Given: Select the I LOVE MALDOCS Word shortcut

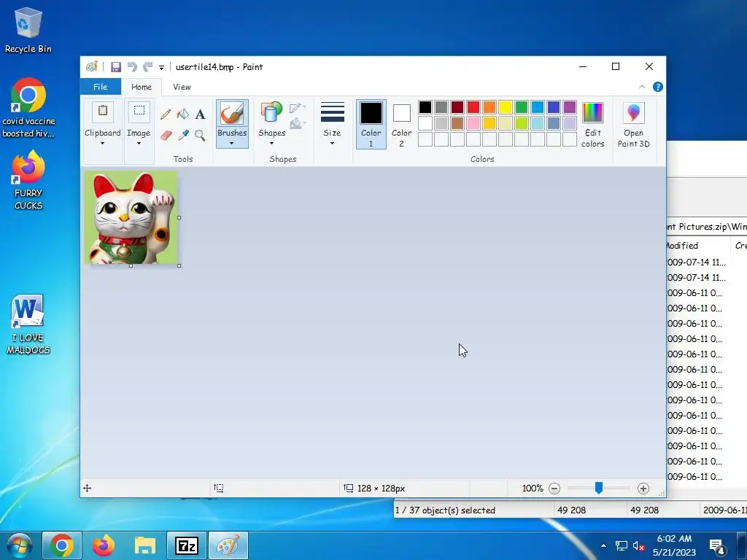Looking at the screenshot, I should 28,324.
